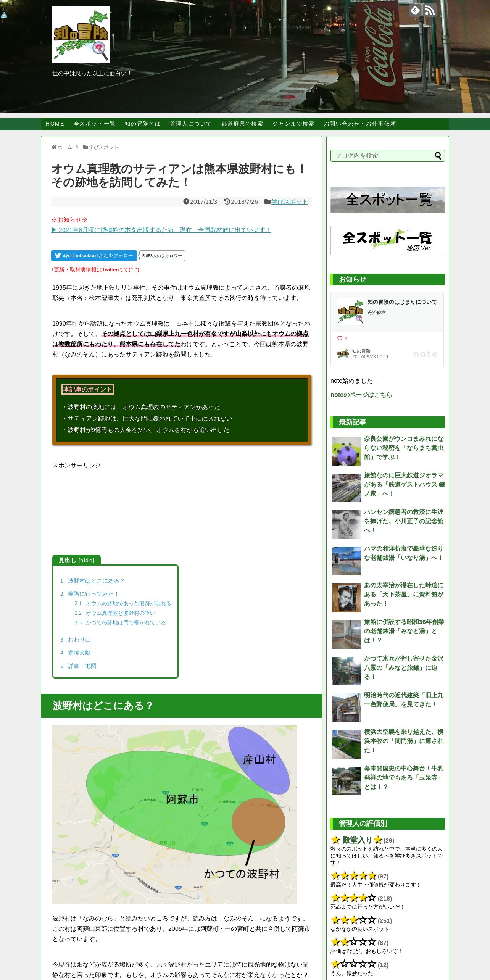Jump to おわりに in table of contents

pos(79,640)
